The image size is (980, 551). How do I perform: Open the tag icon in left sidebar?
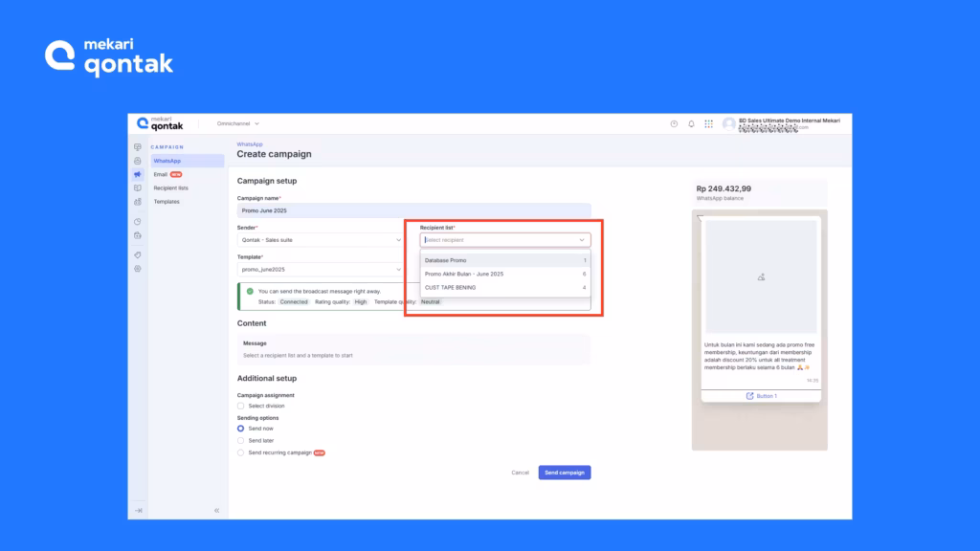[138, 254]
